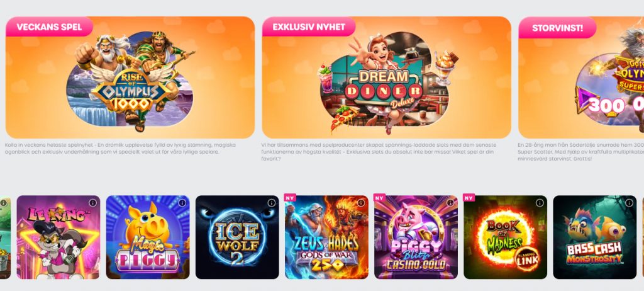Viewport: 644px width, 291px height.
Task: Launch Zeus vs Hades Gods of War 250
Action: click(x=326, y=237)
